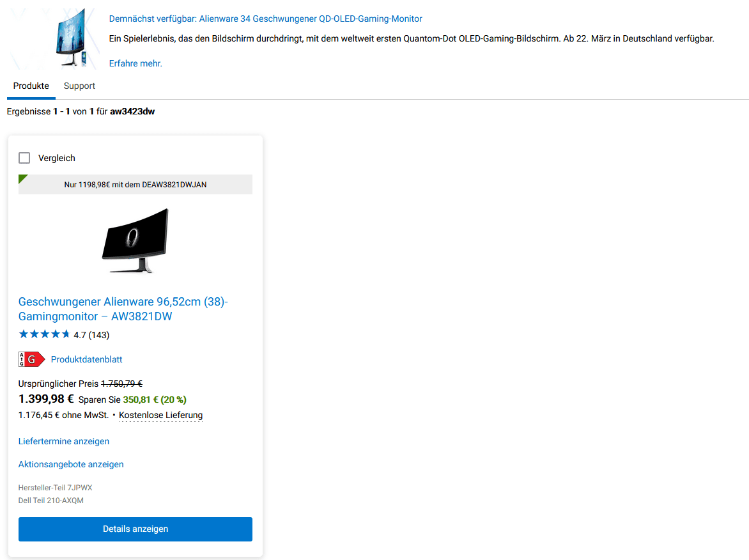The image size is (749, 560).
Task: Click the review count '4.7 (143)'
Action: 92,335
